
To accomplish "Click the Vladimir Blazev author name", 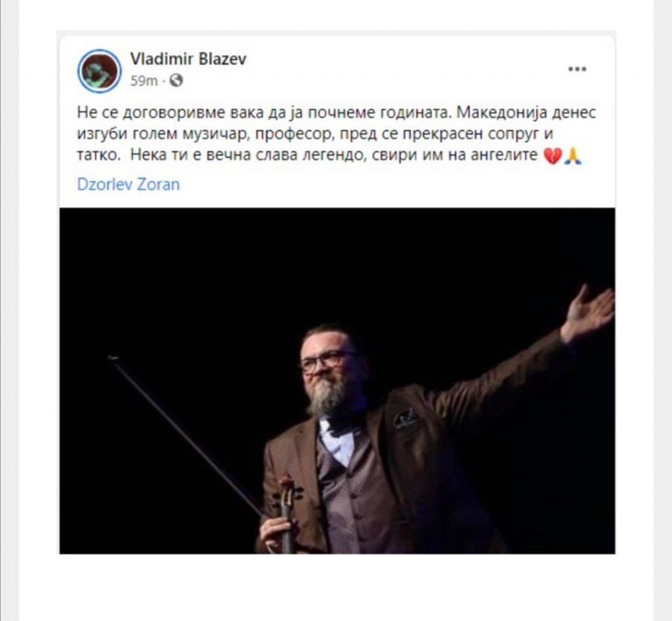I will 188,58.
